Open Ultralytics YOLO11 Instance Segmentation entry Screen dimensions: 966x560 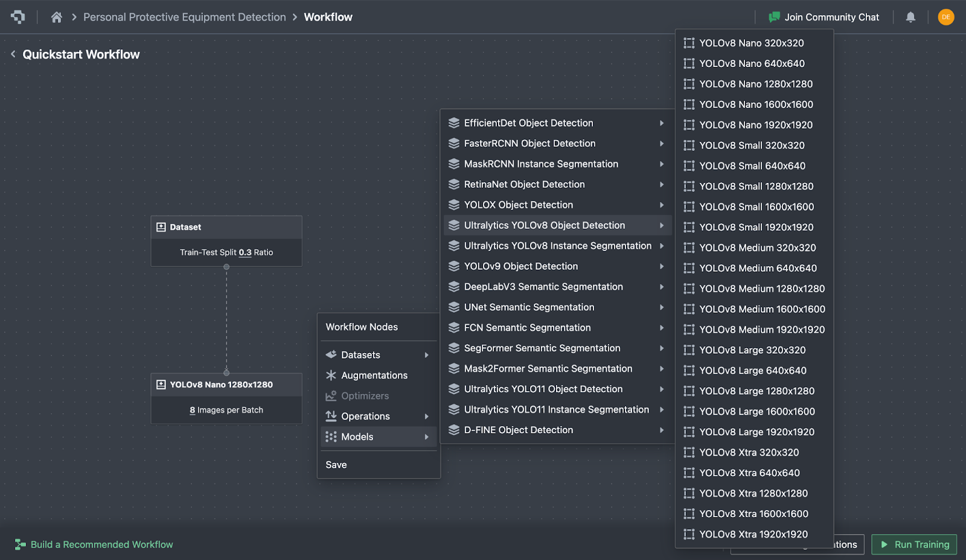tap(558, 410)
